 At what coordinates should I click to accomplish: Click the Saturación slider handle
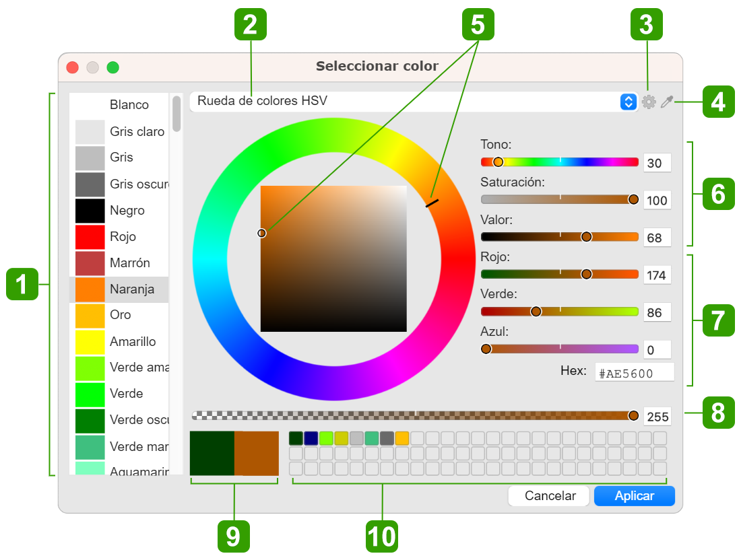click(633, 199)
